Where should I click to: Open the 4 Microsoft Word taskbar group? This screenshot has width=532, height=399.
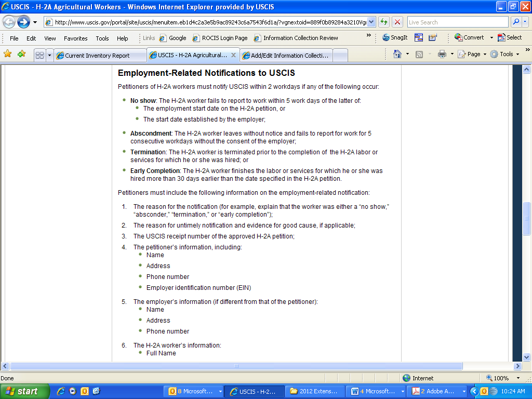[x=376, y=391]
